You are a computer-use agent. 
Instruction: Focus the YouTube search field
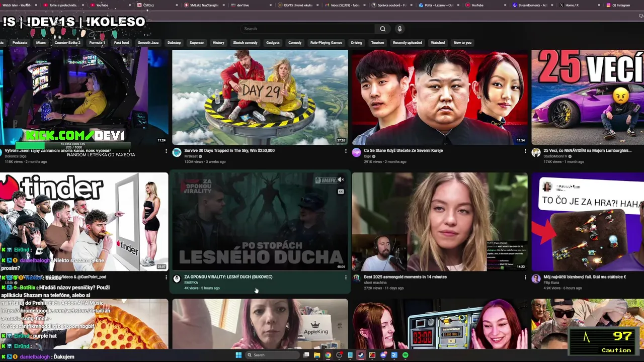click(307, 29)
